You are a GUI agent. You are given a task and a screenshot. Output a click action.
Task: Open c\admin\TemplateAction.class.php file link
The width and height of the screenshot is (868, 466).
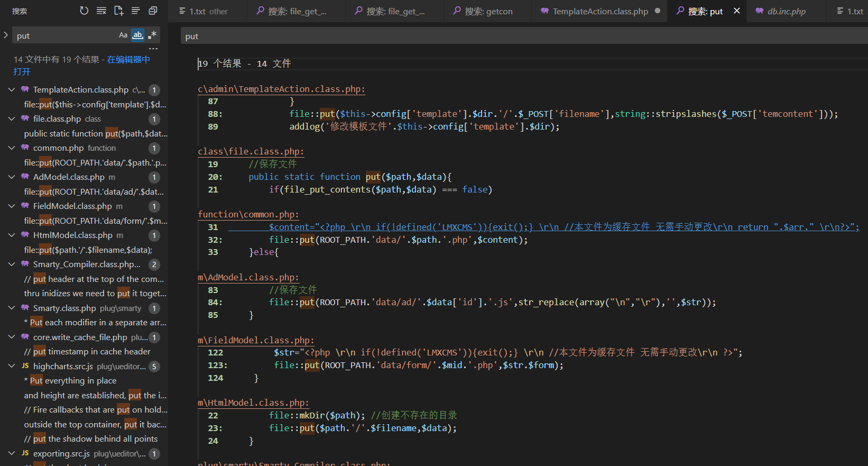pyautogui.click(x=281, y=89)
